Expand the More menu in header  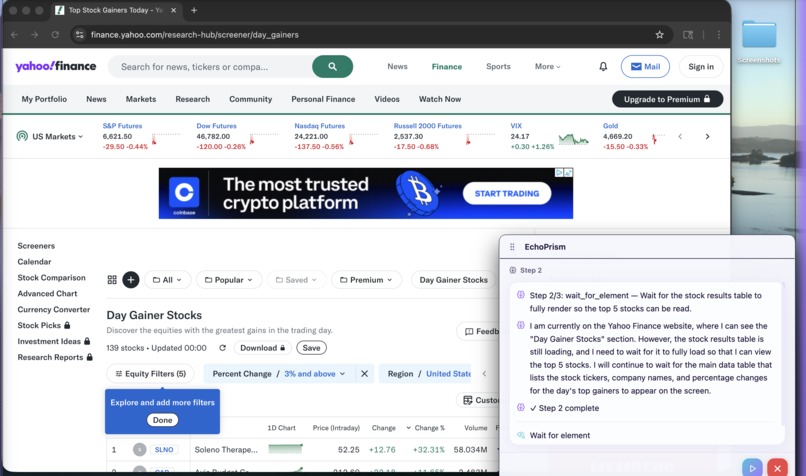tap(547, 66)
